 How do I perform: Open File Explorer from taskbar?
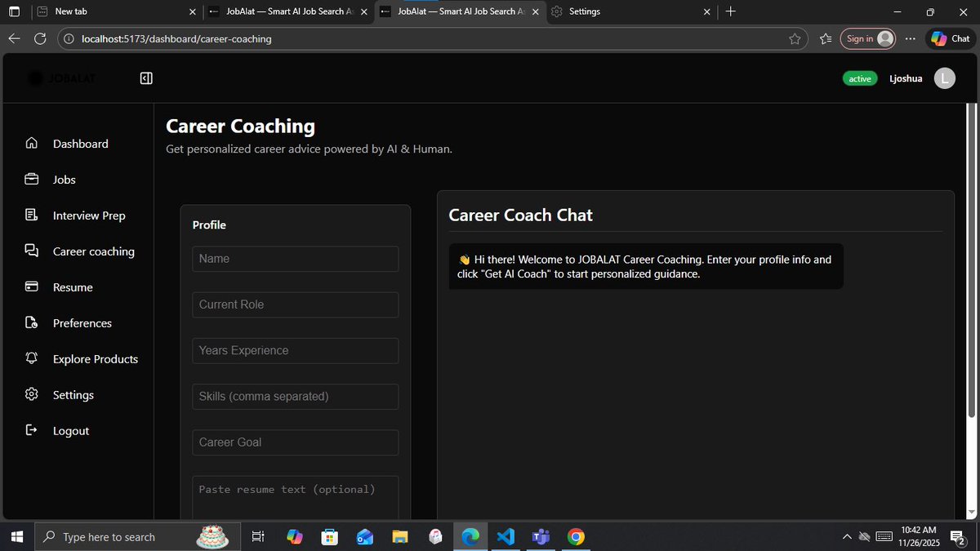point(400,536)
